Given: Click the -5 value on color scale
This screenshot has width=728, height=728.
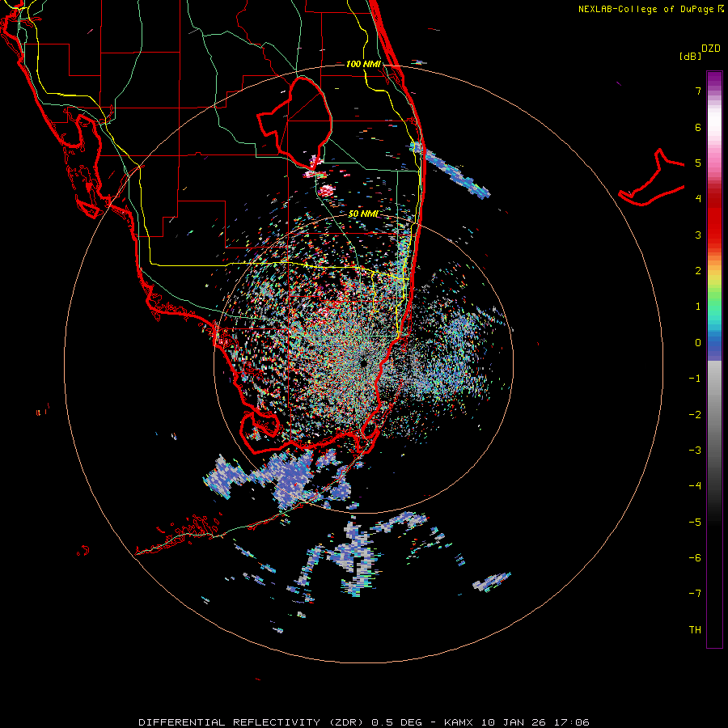Looking at the screenshot, I should 695,523.
